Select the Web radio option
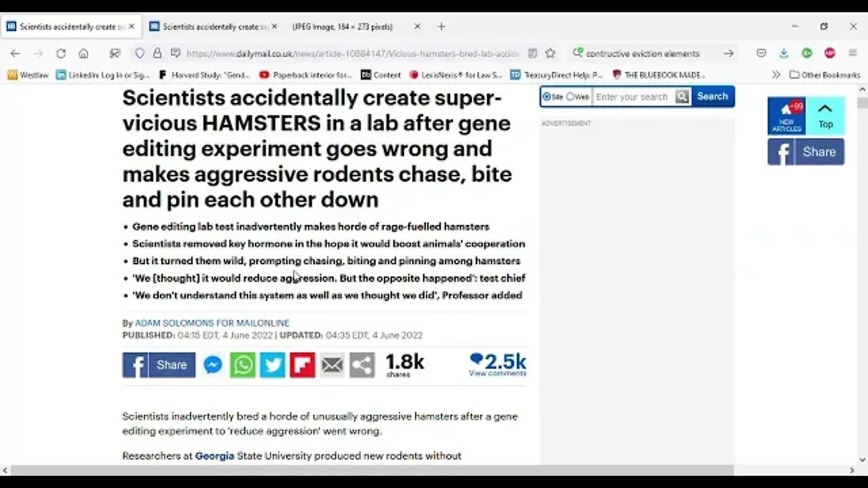The height and width of the screenshot is (488, 868). point(570,97)
